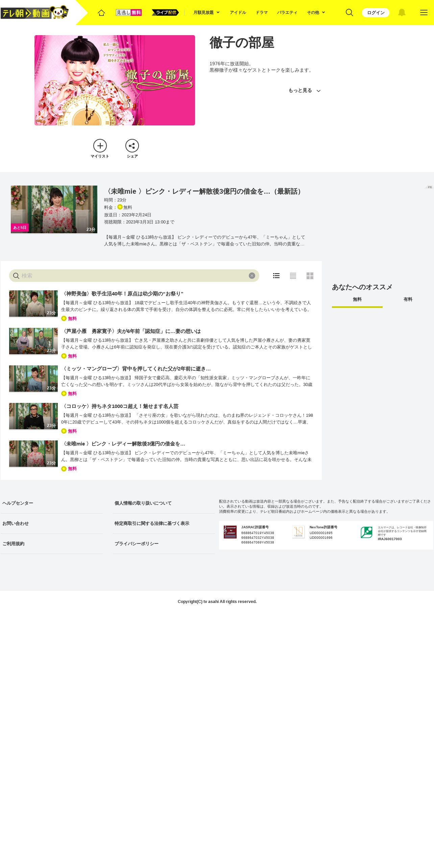This screenshot has width=434, height=868.
Task: Click the ログイン button
Action: (376, 13)
